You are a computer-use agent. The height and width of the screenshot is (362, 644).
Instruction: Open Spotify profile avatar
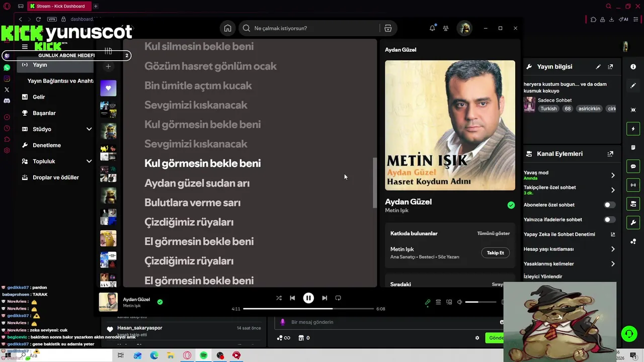pos(464,28)
